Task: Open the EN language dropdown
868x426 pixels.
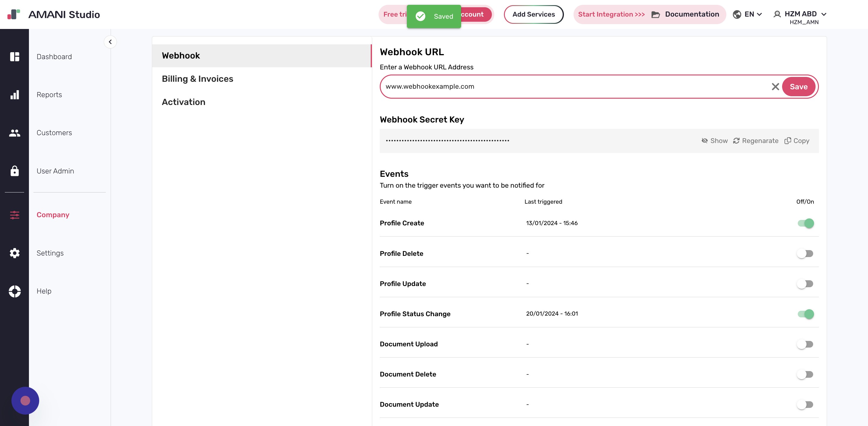Action: coord(747,14)
